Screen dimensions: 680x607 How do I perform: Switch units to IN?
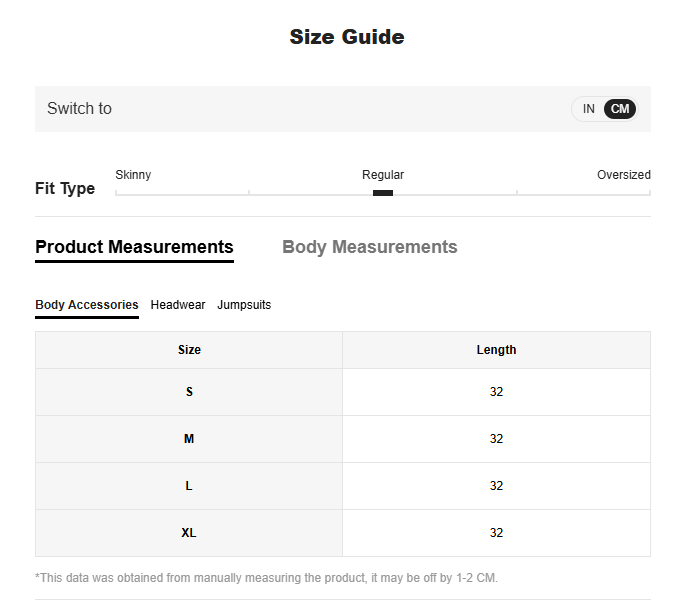589,109
